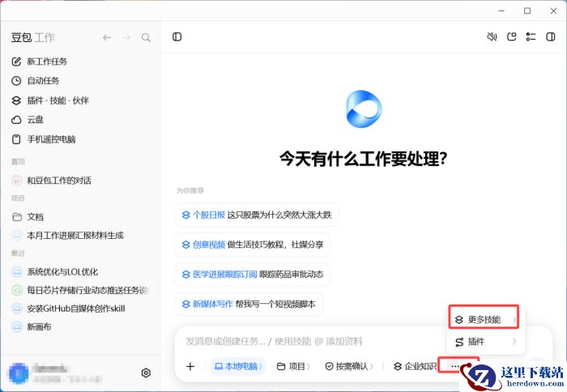Open the 更多技能 submenu
567x392 pixels.
tap(484, 320)
